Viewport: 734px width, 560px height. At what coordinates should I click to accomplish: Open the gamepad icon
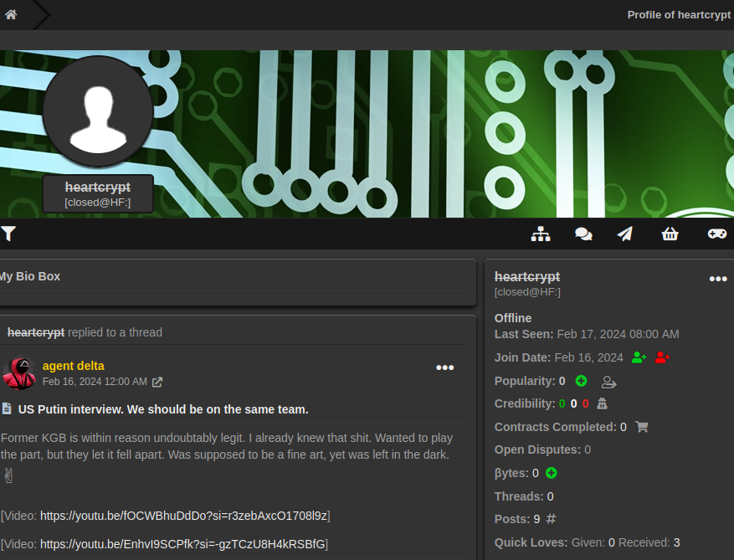(x=717, y=234)
